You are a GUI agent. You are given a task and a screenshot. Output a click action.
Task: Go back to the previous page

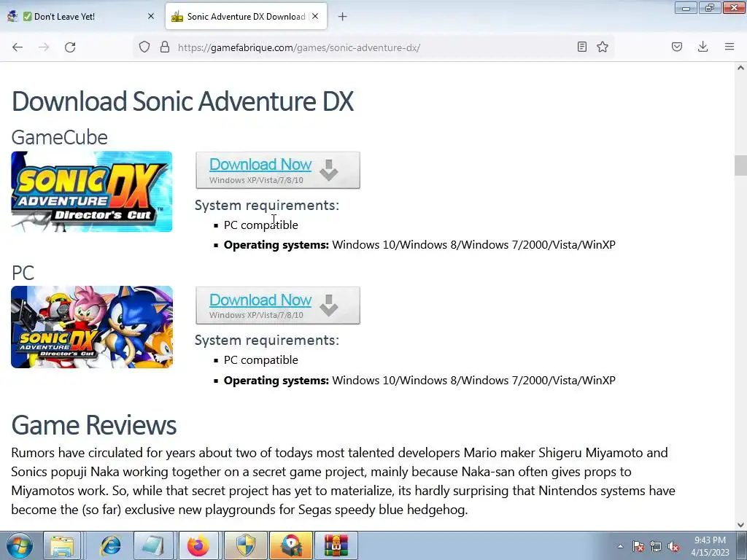[18, 47]
